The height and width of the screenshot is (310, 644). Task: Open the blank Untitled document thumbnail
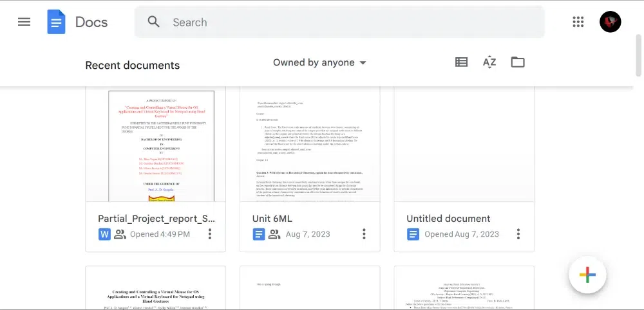pos(464,144)
